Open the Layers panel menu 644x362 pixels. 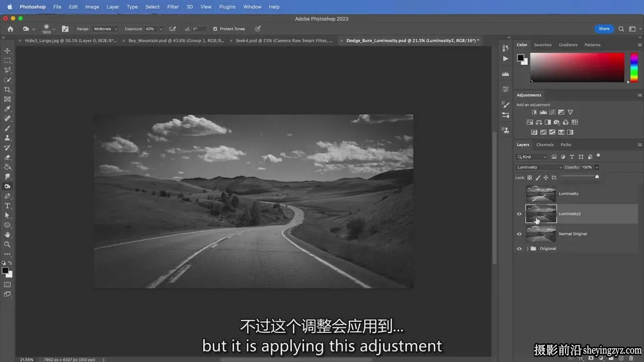(639, 145)
